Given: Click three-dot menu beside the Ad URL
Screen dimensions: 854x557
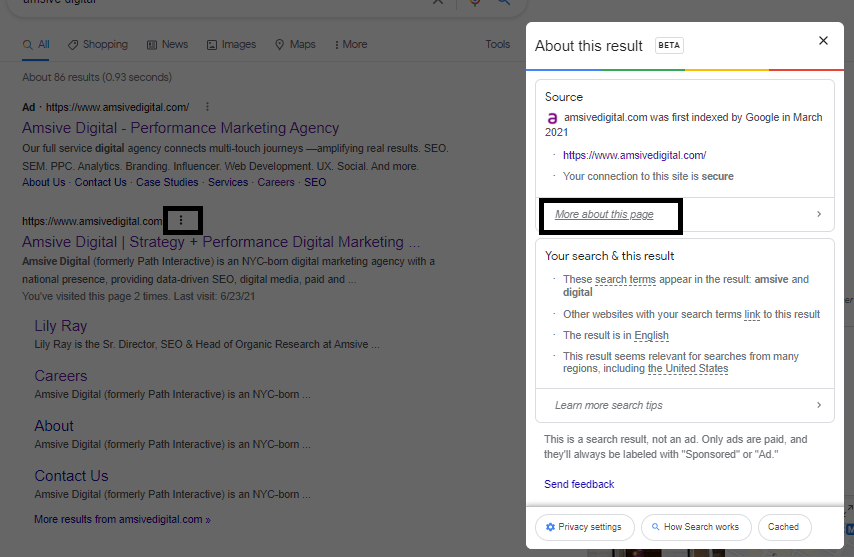Looking at the screenshot, I should pyautogui.click(x=207, y=107).
